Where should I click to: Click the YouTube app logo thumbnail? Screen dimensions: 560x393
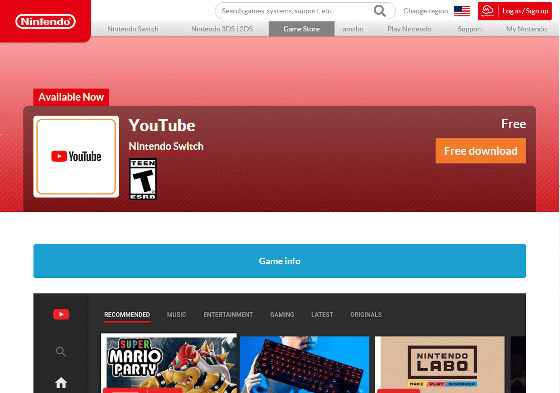(x=76, y=156)
